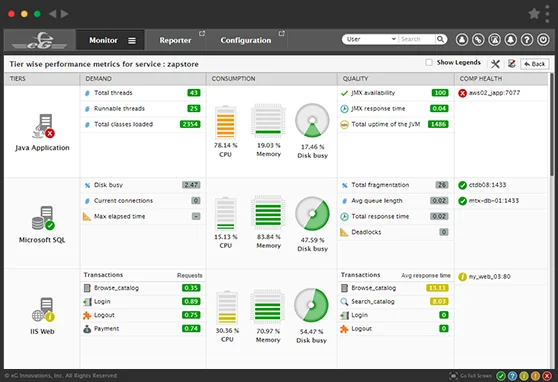Filter by orange major status icon
Image resolution: width=558 pixels, height=382 pixels.
point(535,376)
